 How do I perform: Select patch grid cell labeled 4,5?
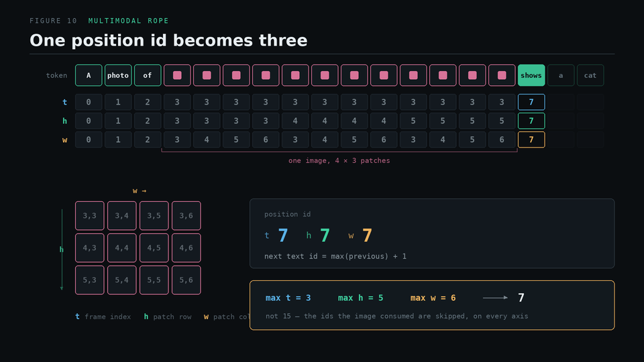pyautogui.click(x=154, y=248)
